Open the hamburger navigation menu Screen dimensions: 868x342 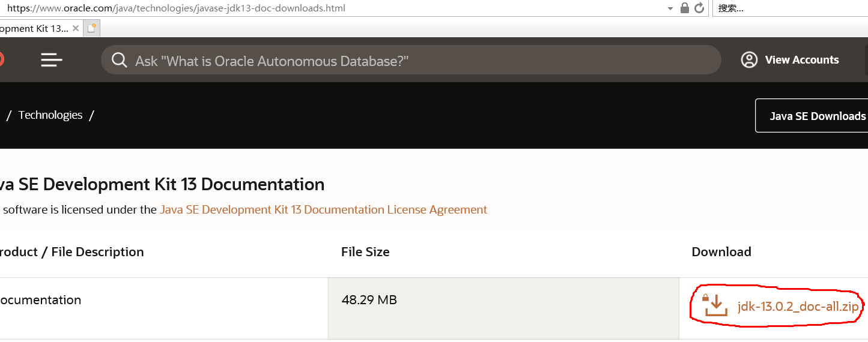52,60
